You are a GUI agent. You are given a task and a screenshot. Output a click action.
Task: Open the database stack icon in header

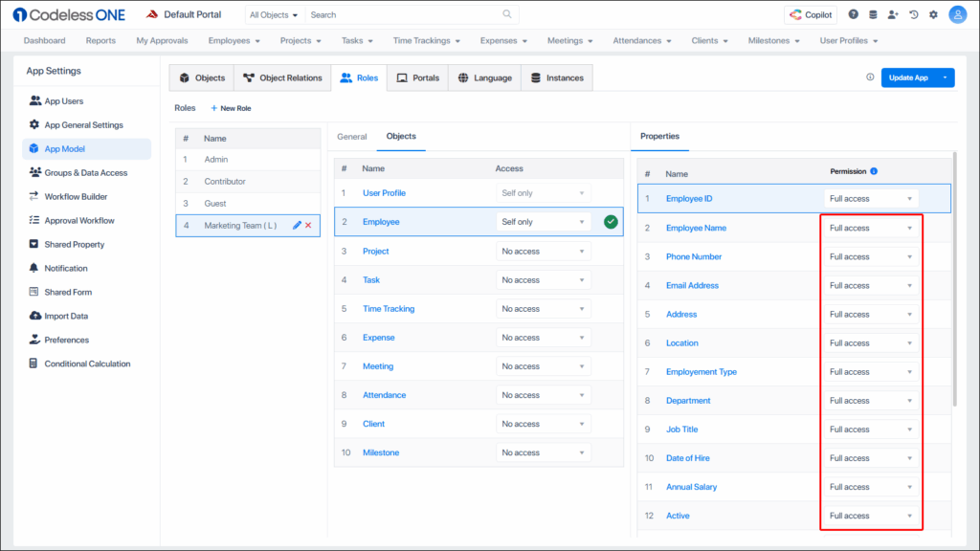(873, 14)
